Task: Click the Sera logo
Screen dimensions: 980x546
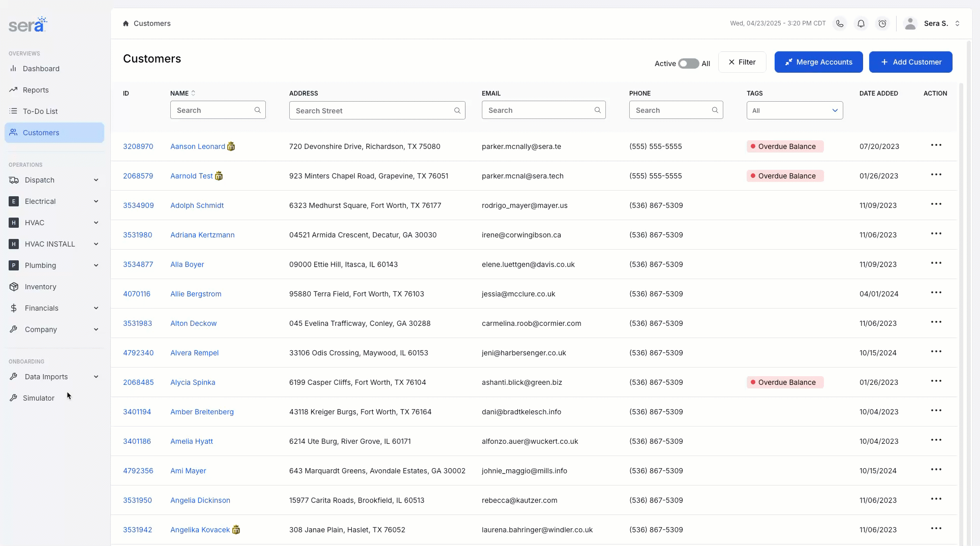Action: (28, 24)
